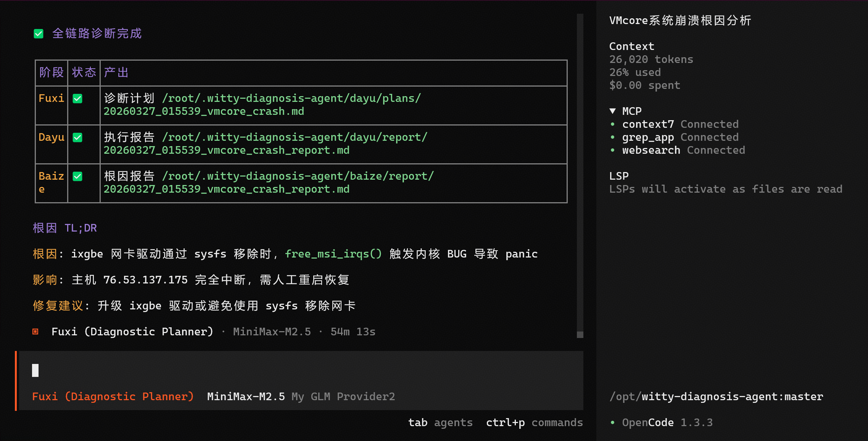Click the green dot beside websearch
The width and height of the screenshot is (868, 441).
(612, 150)
